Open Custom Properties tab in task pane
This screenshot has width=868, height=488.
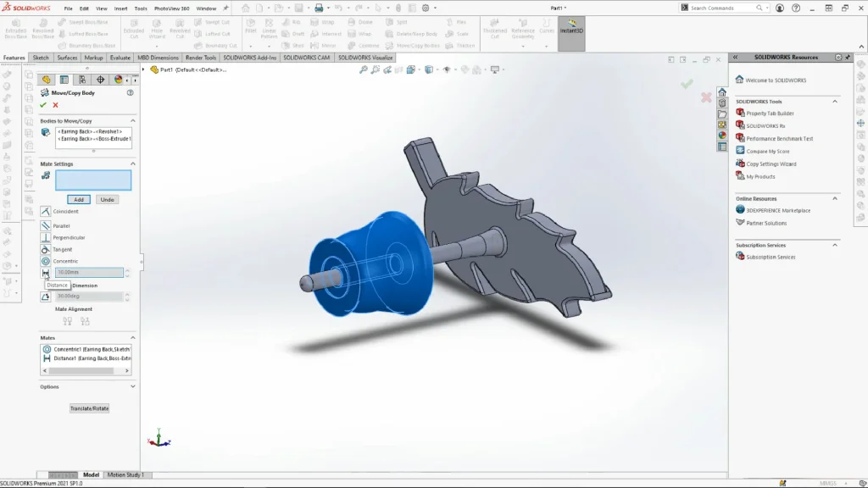click(722, 147)
